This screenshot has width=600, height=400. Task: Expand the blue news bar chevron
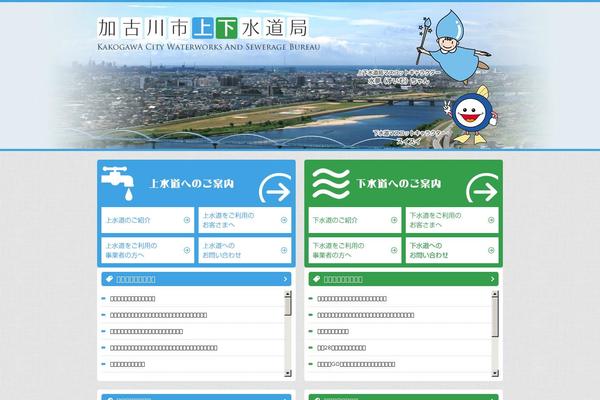click(x=285, y=279)
